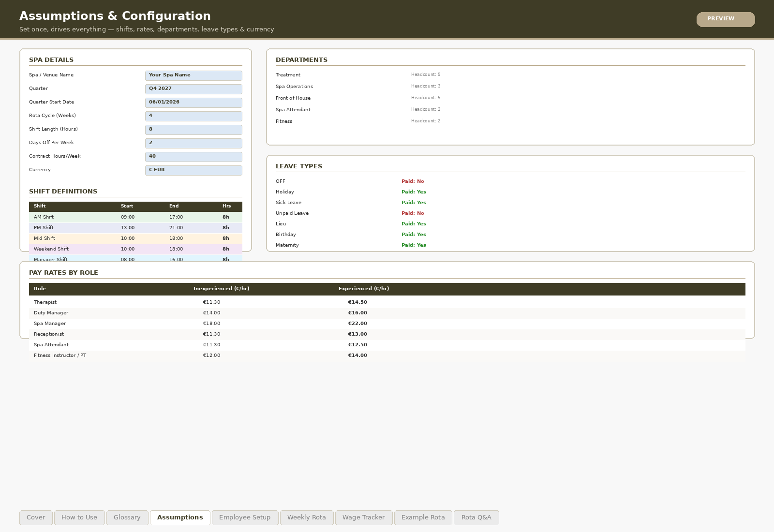Viewport: 774px width, 532px height.
Task: Go to the Wage Tracker tab
Action: pyautogui.click(x=363, y=517)
